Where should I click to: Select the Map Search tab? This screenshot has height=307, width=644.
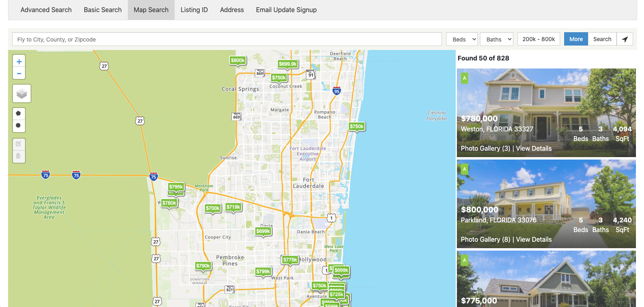(151, 10)
